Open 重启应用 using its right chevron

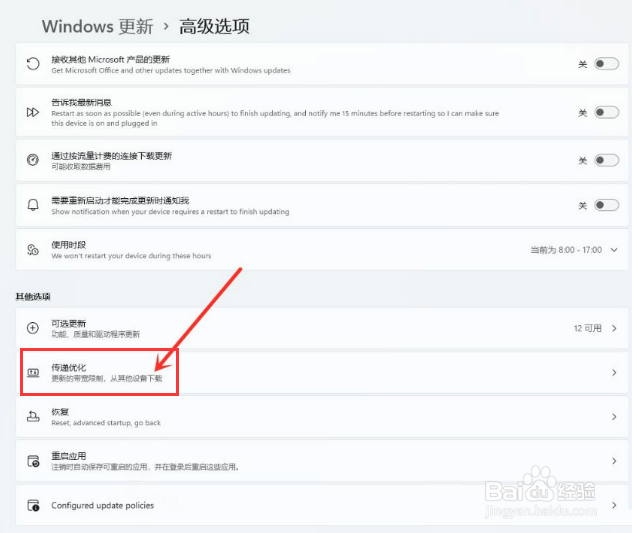pyautogui.click(x=614, y=461)
